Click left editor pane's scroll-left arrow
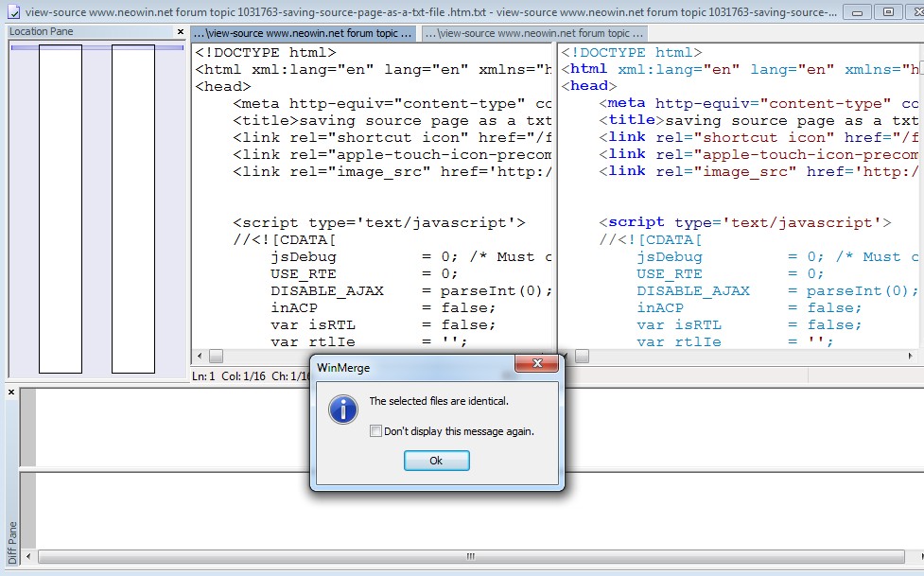924x576 pixels. pos(199,357)
